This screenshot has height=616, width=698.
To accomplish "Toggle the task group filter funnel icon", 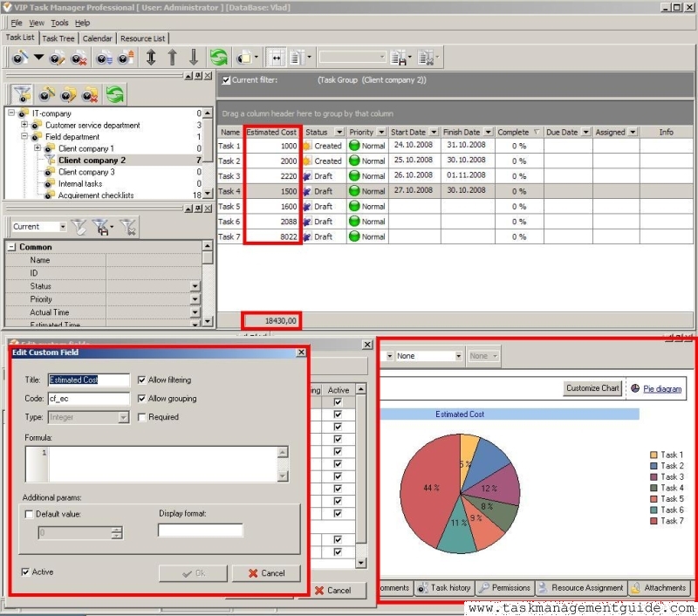I will 22,94.
